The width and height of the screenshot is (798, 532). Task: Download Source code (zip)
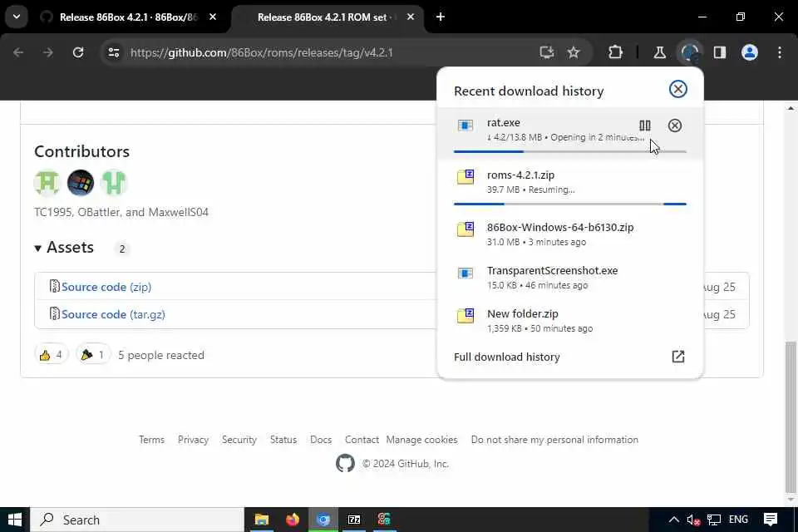coord(106,287)
